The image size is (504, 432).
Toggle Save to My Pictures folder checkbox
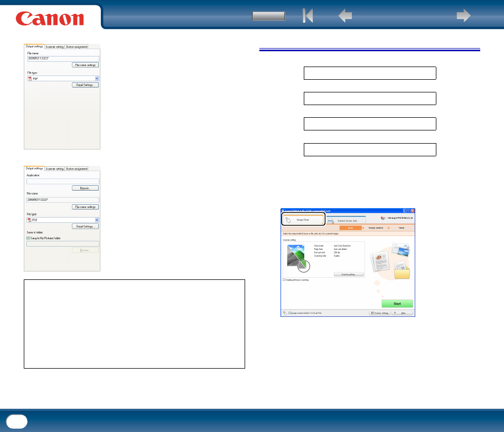[x=29, y=238]
